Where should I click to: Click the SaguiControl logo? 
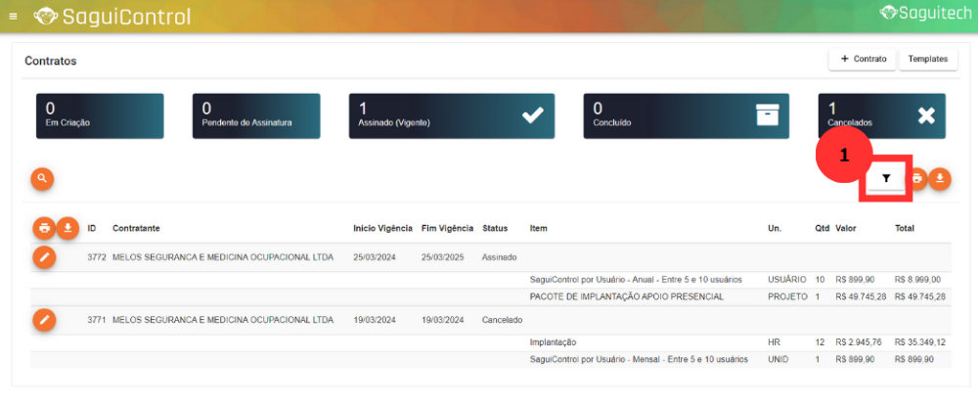click(111, 17)
